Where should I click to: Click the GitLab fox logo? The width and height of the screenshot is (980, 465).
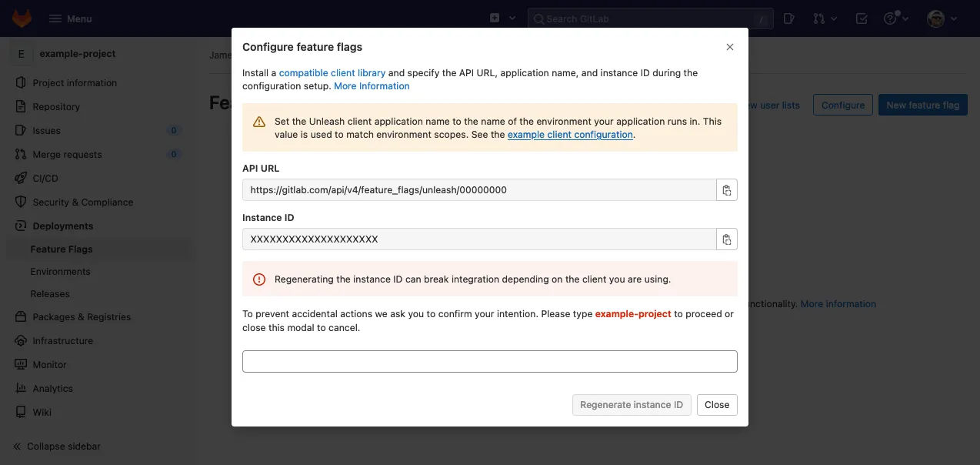(22, 18)
